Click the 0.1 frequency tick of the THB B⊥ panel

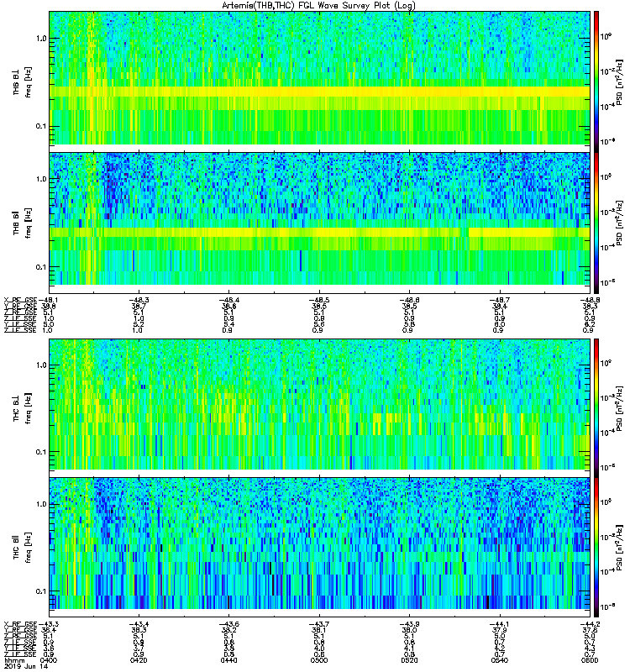click(41, 126)
